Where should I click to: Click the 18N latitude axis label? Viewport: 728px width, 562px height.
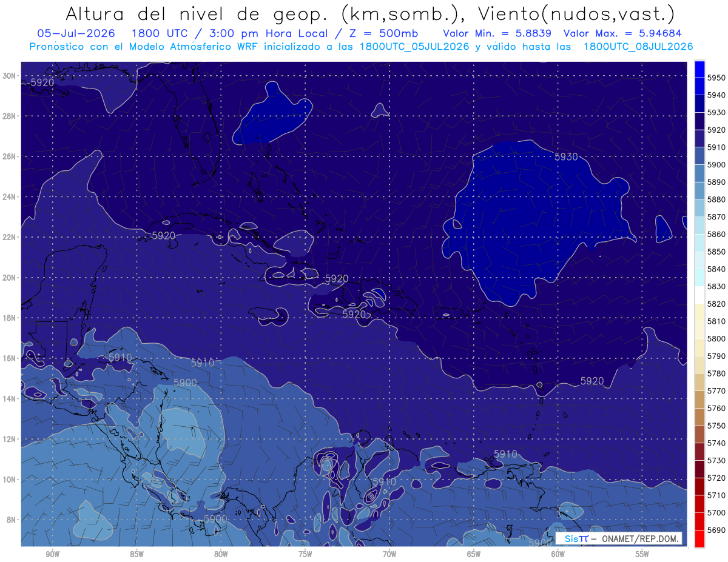coord(10,318)
